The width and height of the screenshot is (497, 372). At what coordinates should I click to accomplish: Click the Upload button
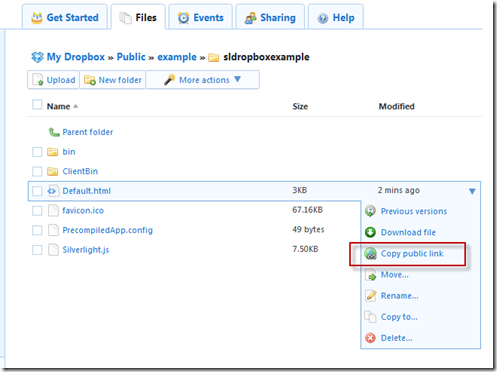coord(53,80)
